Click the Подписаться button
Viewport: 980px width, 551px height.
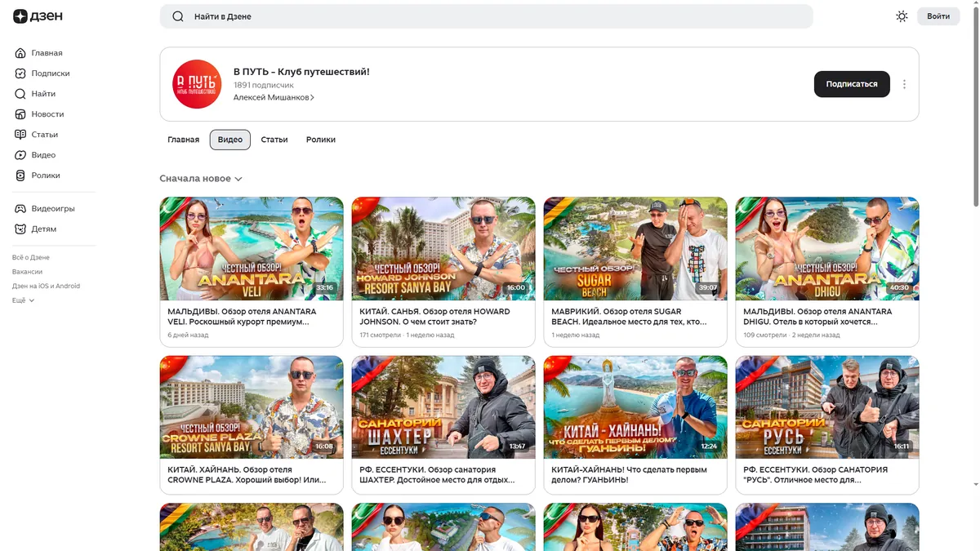click(852, 84)
